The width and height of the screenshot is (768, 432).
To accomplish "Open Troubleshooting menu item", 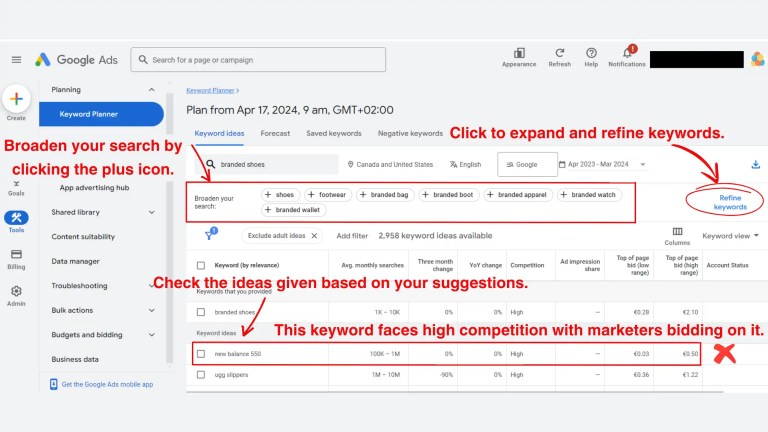I will (x=79, y=286).
